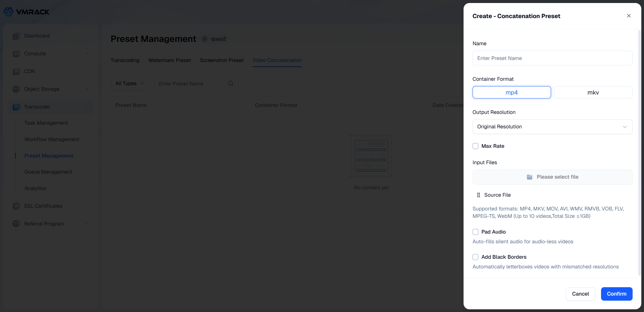
Task: Click the SSL Certificates sidebar icon
Action: 16,206
